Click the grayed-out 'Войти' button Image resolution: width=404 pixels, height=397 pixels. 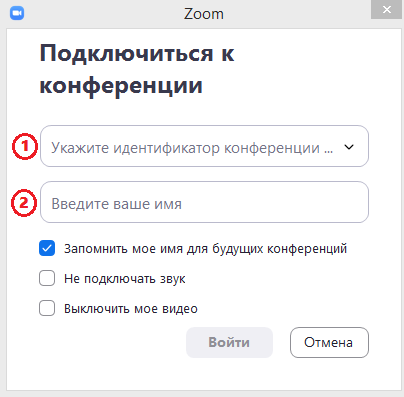coord(229,342)
